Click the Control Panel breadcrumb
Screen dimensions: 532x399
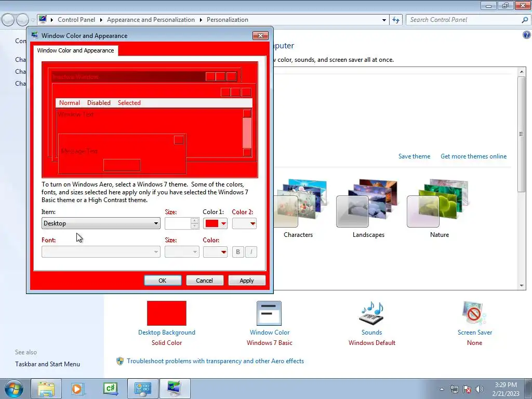(x=76, y=20)
